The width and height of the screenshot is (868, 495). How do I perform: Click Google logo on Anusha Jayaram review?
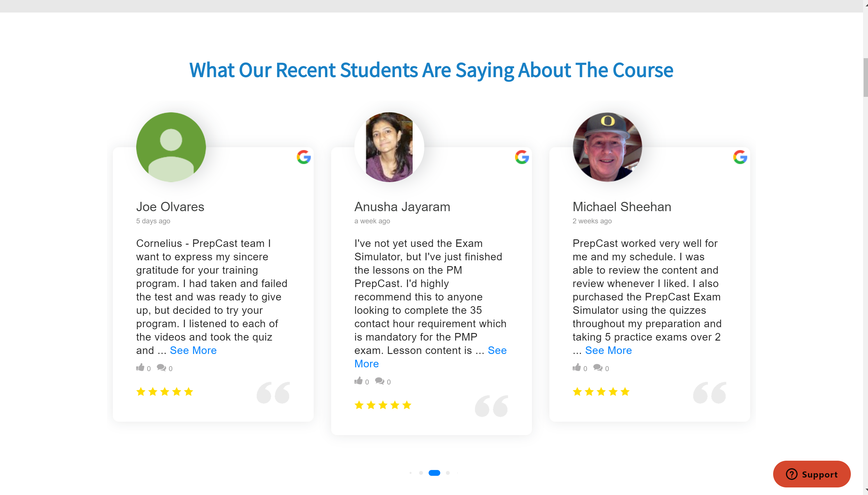click(522, 157)
